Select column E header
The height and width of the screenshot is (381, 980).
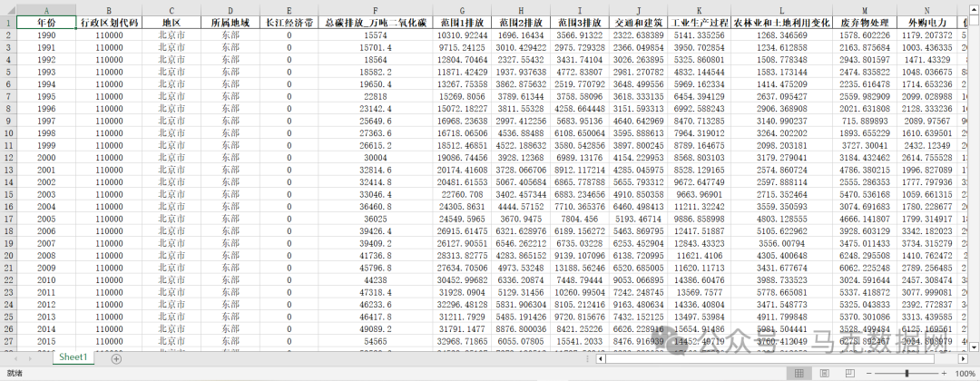pyautogui.click(x=289, y=11)
